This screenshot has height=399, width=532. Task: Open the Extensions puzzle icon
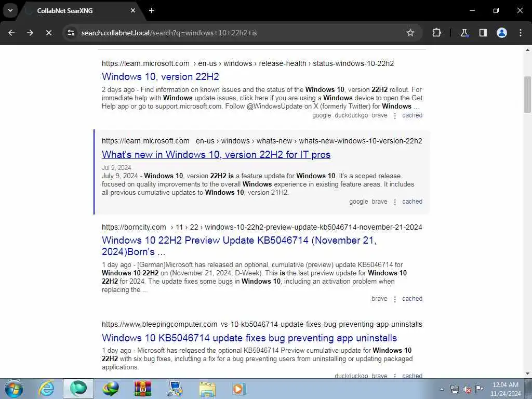(436, 33)
